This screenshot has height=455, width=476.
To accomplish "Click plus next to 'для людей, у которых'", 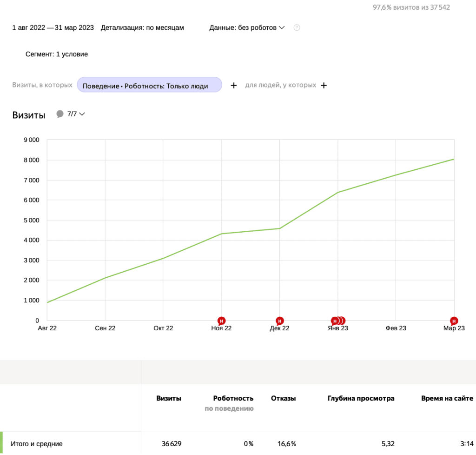I will coord(324,85).
